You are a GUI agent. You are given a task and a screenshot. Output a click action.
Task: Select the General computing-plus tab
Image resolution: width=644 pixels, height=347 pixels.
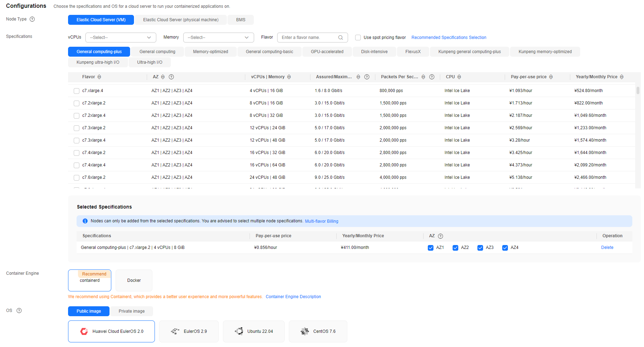[x=99, y=52]
